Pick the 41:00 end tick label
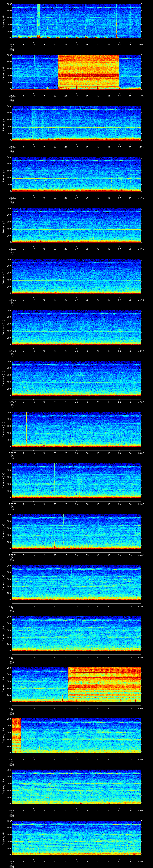Screen dimensions: 153x868 [141, 606]
